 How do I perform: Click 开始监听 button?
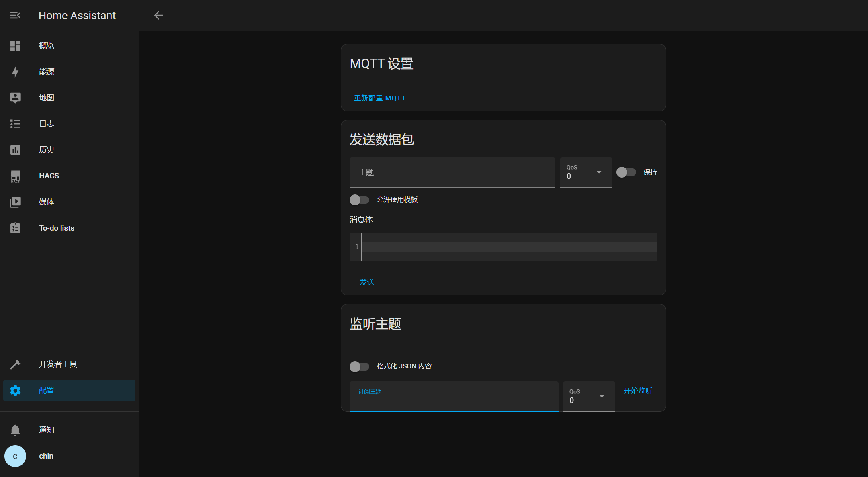(x=638, y=391)
